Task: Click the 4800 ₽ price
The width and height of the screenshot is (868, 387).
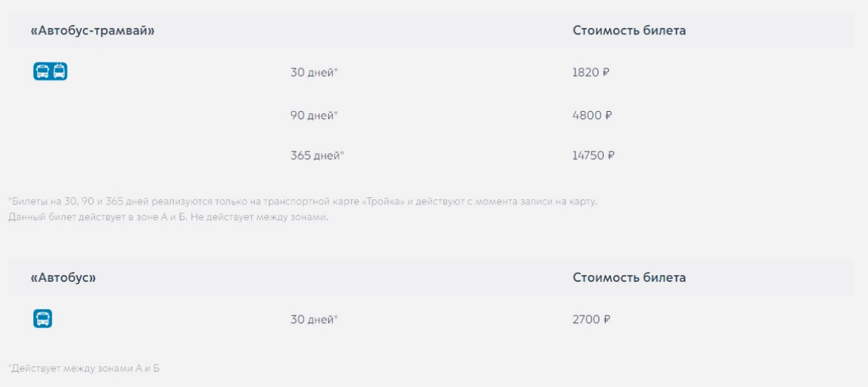Action: click(x=593, y=116)
